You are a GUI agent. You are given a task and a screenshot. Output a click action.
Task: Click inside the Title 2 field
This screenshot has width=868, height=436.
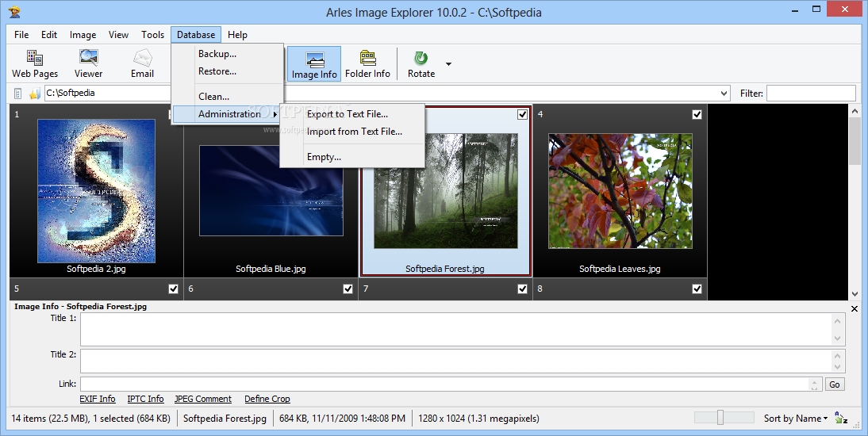click(x=455, y=361)
